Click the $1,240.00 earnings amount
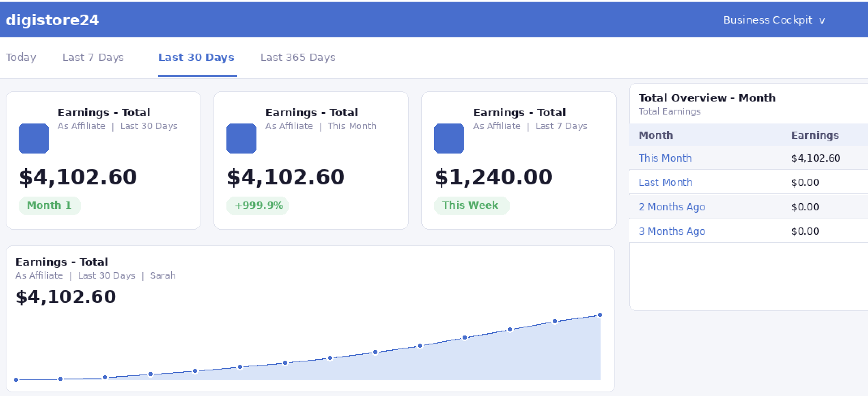 (493, 177)
